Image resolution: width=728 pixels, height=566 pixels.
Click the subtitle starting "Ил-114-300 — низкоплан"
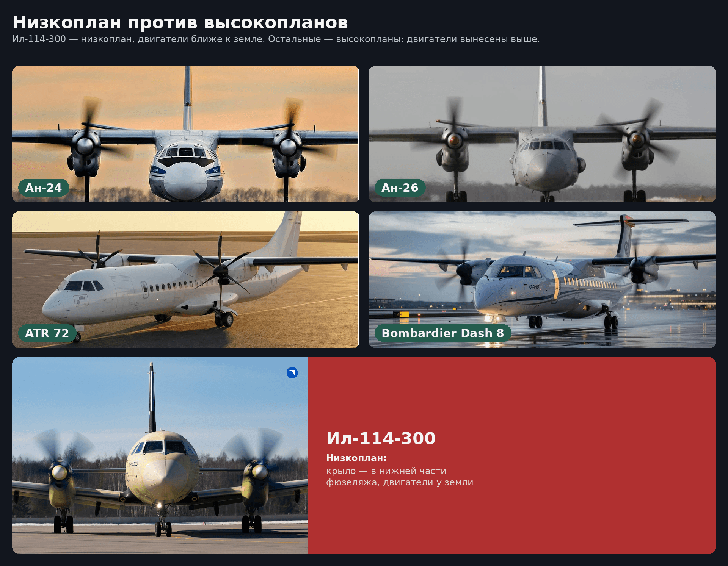276,39
